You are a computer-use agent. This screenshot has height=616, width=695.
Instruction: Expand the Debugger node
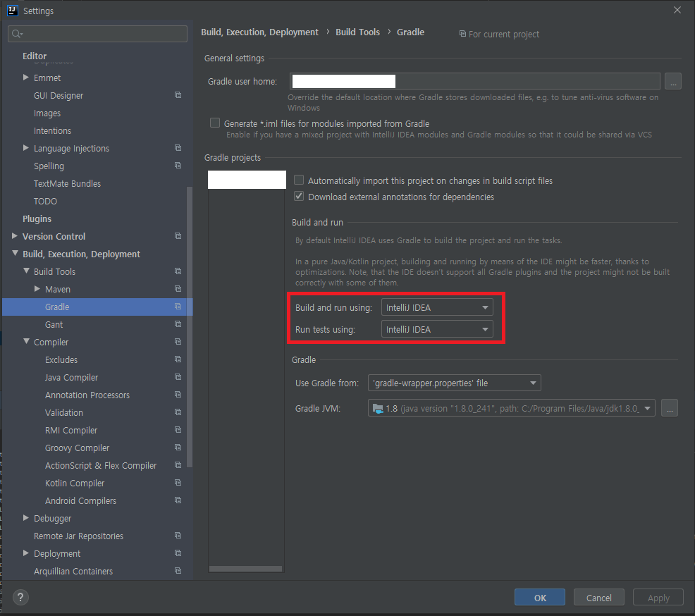point(25,518)
